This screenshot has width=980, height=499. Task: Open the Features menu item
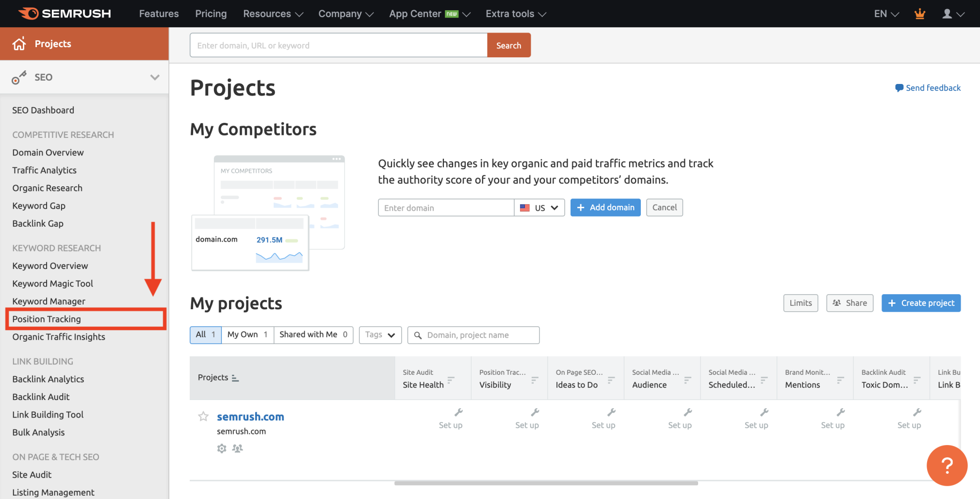click(159, 14)
